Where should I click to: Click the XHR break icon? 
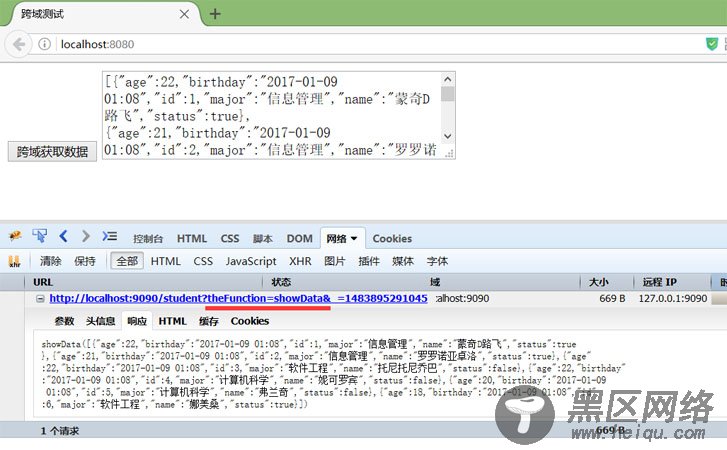click(14, 261)
